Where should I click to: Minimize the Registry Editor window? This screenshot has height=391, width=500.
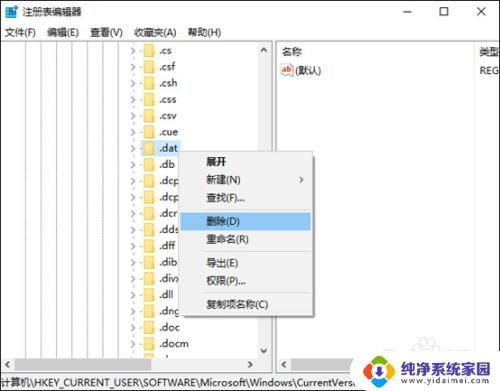coord(407,12)
